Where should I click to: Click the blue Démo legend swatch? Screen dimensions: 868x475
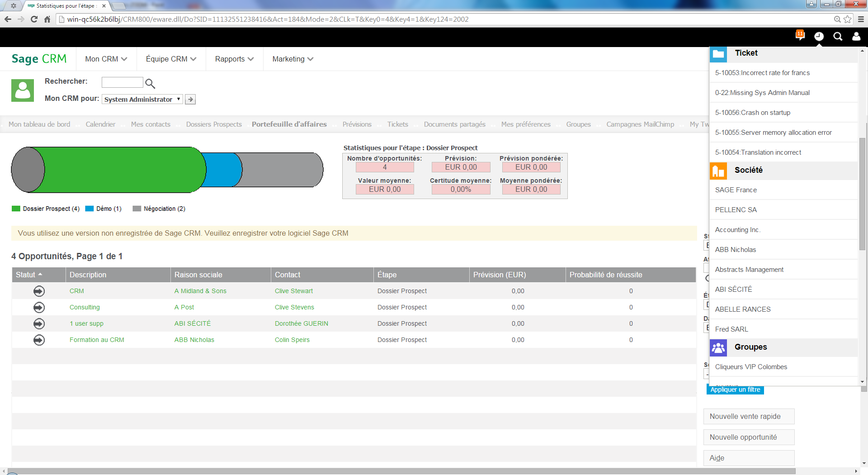click(x=90, y=209)
